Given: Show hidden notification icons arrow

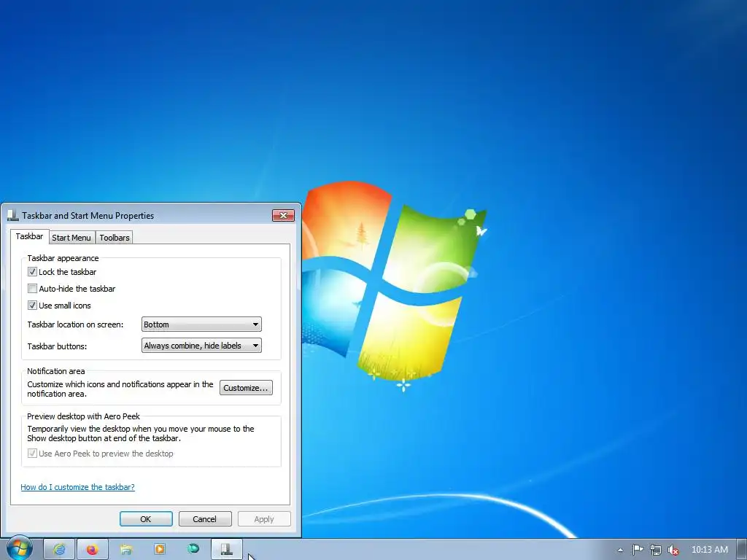Looking at the screenshot, I should pos(620,550).
